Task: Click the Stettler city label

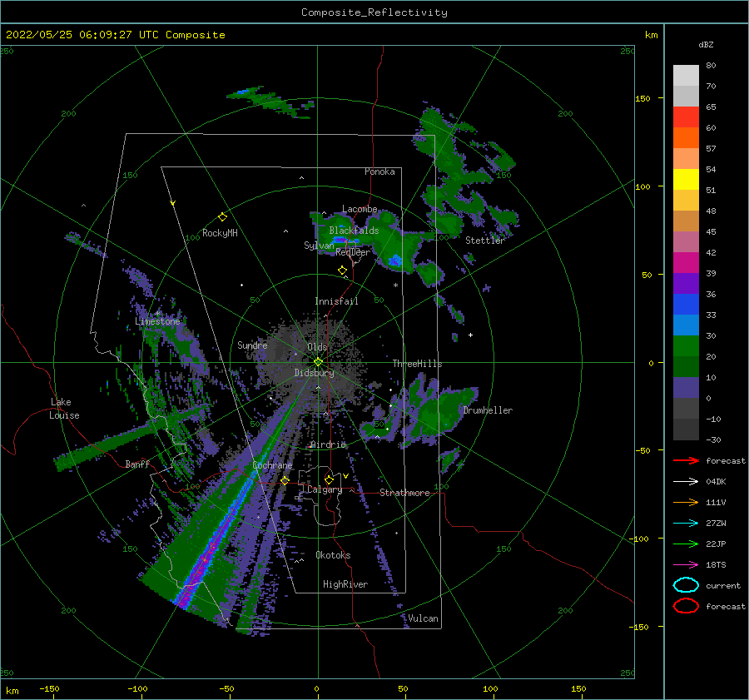Action: coord(485,241)
